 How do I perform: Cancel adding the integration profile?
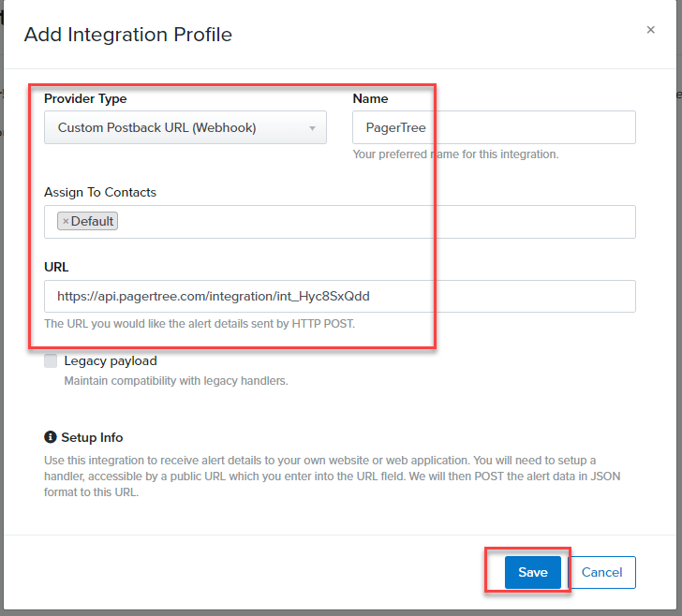point(602,572)
